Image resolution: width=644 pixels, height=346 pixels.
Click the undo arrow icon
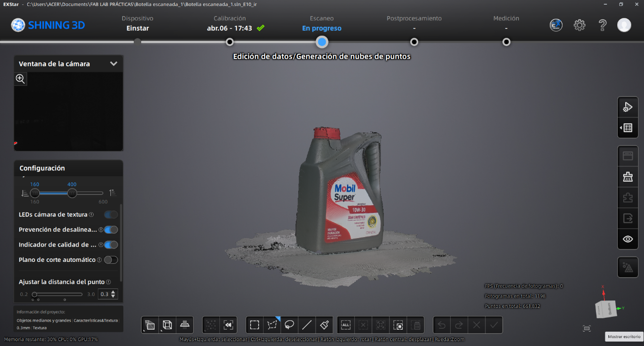pyautogui.click(x=441, y=325)
